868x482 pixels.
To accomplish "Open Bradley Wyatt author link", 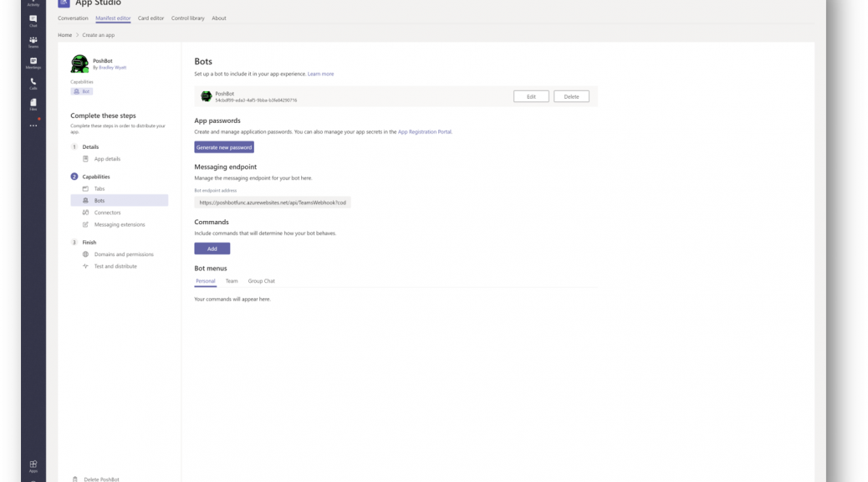I will tap(112, 68).
